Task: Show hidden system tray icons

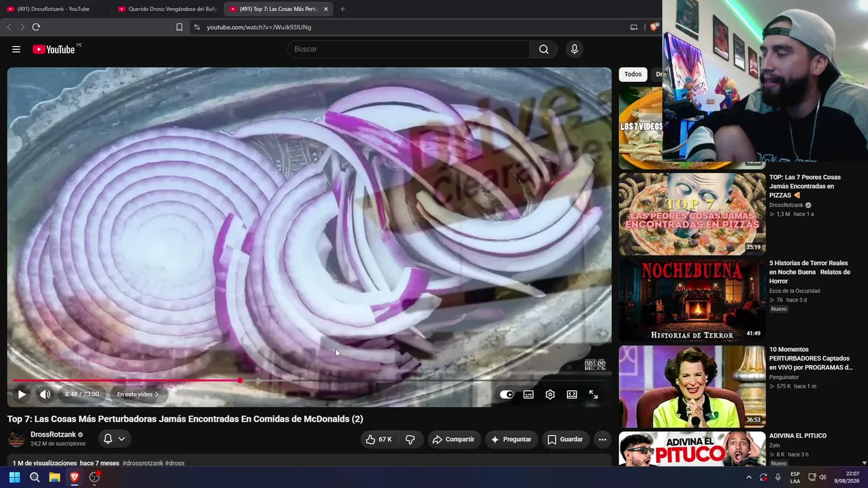Action: coord(749,477)
